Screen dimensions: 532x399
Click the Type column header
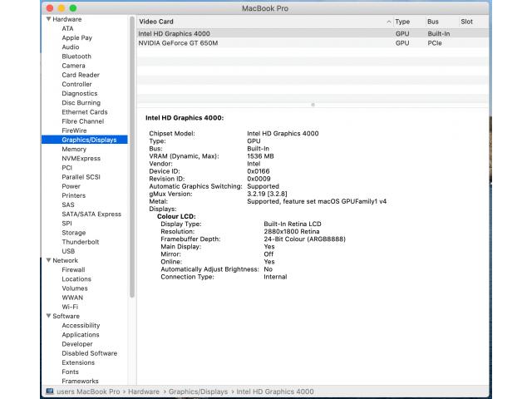click(x=402, y=21)
